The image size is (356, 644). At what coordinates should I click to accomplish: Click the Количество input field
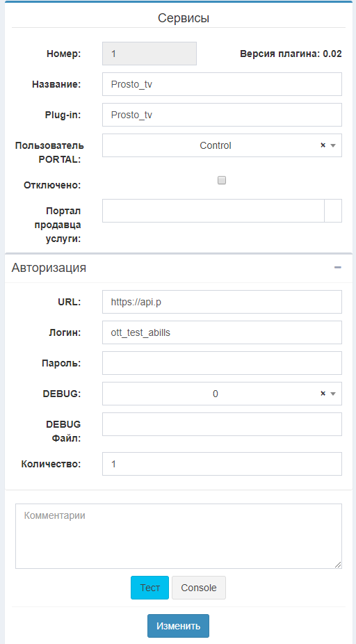(x=222, y=464)
